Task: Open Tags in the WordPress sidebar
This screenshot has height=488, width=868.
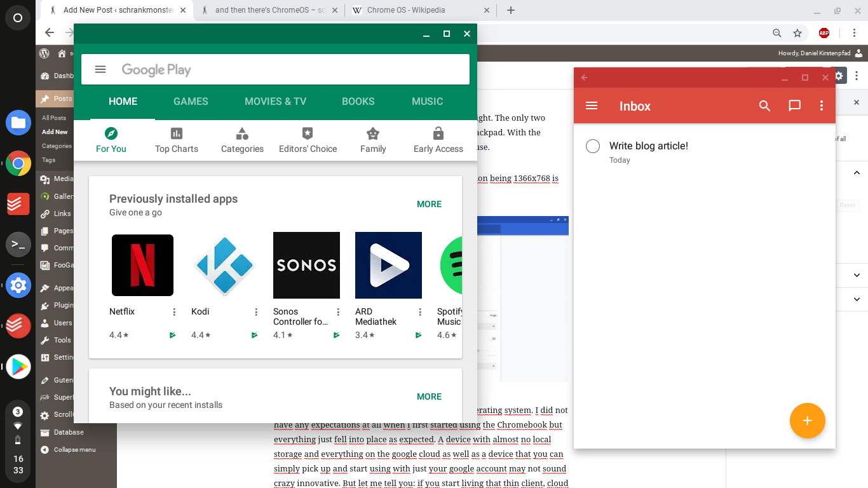Action: click(48, 159)
